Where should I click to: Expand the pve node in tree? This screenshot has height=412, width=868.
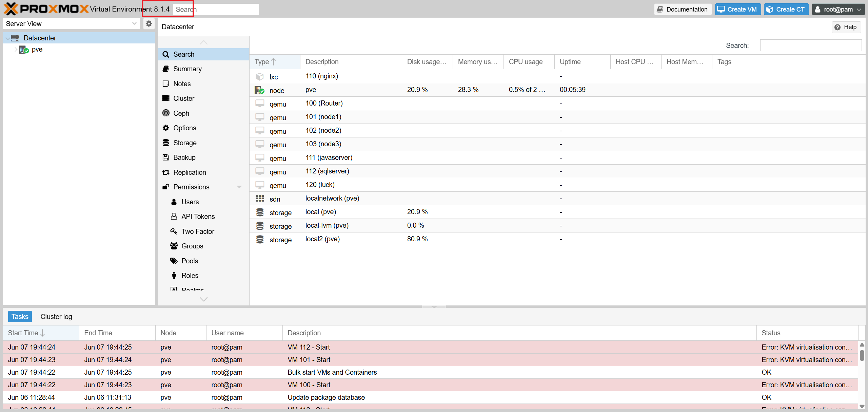tap(16, 50)
